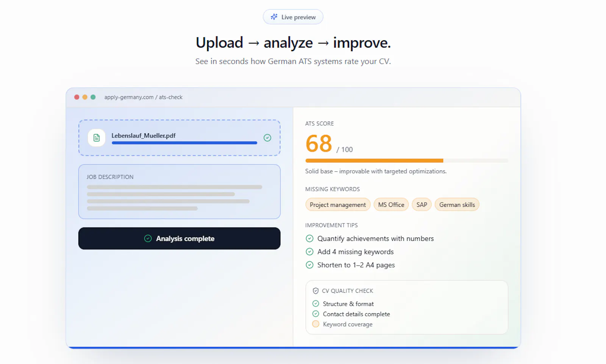606x364 pixels.
Task: Select the Project management keyword chip
Action: (338, 205)
